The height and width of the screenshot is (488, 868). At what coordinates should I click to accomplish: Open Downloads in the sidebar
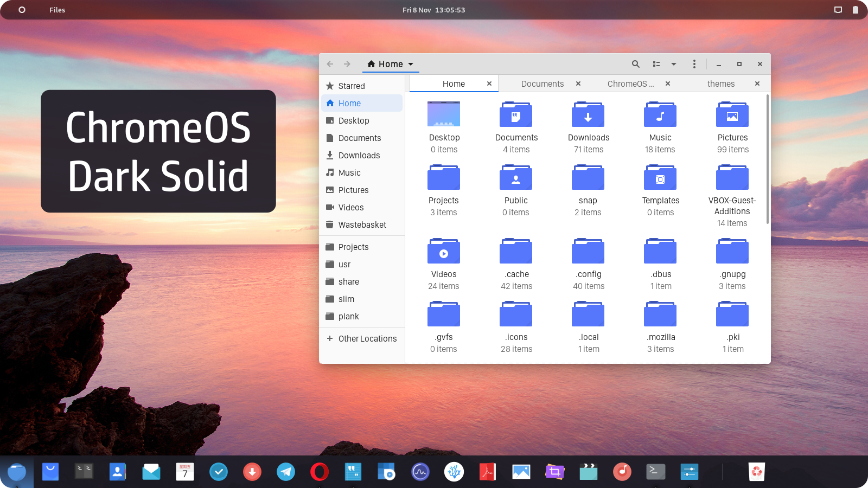[x=362, y=155]
